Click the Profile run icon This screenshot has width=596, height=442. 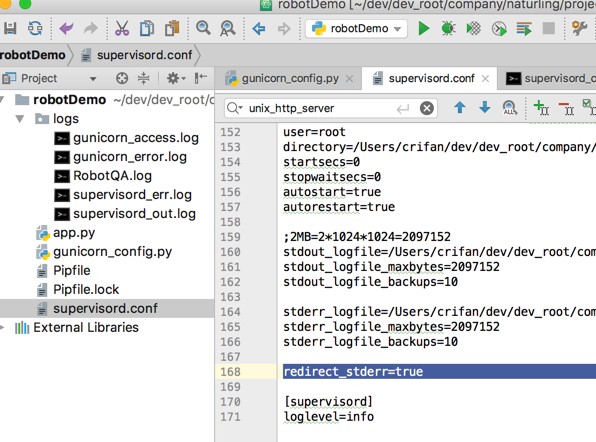[x=499, y=29]
